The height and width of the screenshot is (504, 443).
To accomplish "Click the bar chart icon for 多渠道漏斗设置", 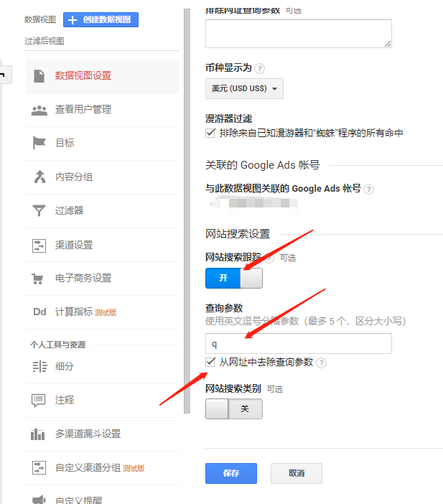I will click(x=37, y=434).
